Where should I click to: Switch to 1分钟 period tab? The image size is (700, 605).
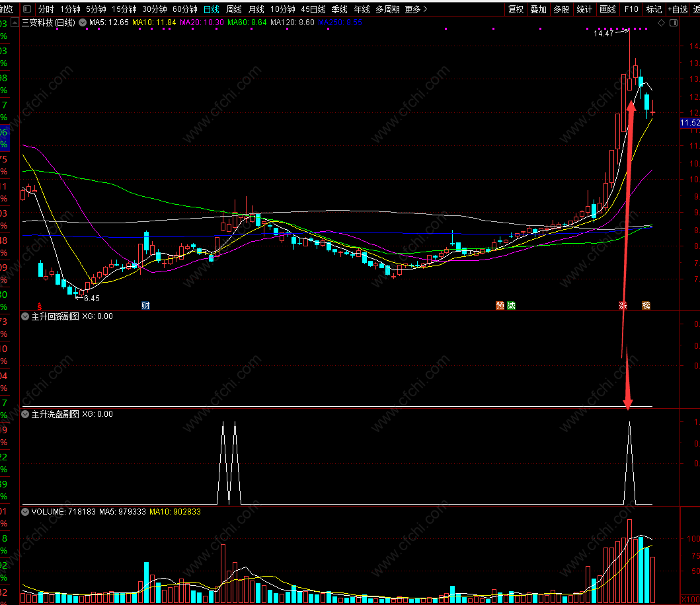click(x=70, y=9)
